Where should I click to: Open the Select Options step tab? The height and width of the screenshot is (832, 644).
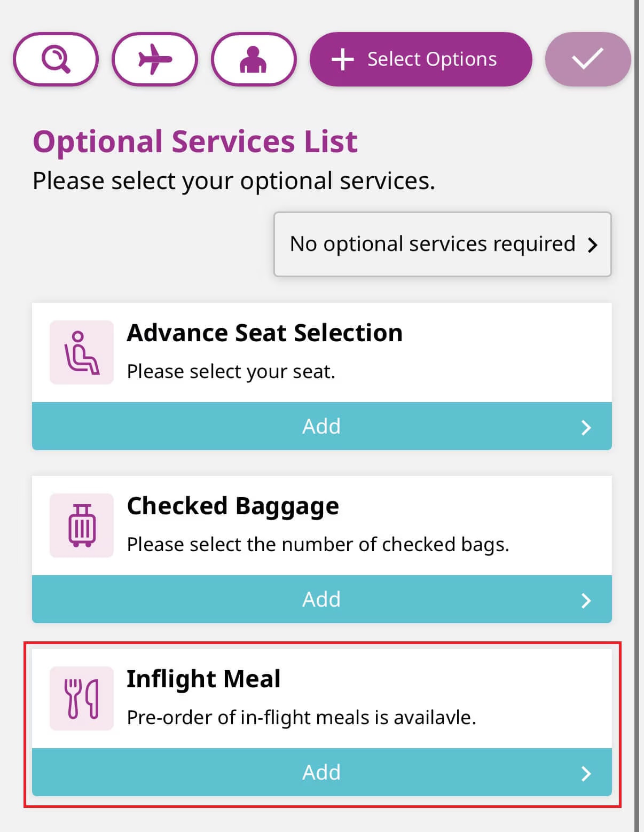point(421,59)
